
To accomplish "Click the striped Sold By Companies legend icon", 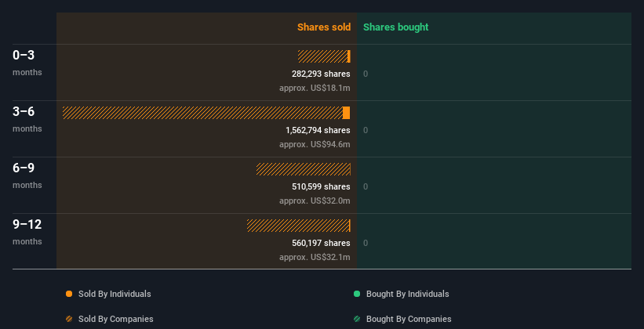I will click(69, 319).
